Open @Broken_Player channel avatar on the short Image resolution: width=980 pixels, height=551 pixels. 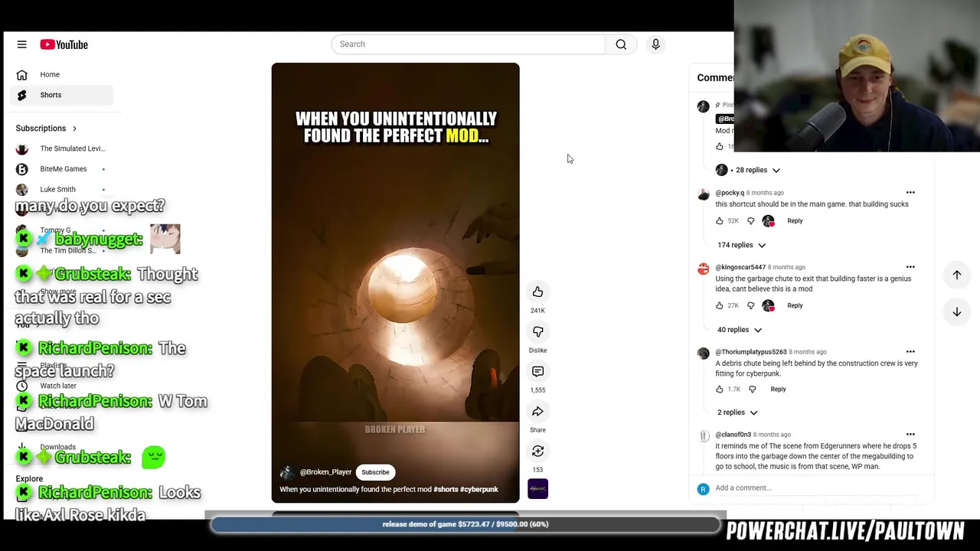coord(287,472)
